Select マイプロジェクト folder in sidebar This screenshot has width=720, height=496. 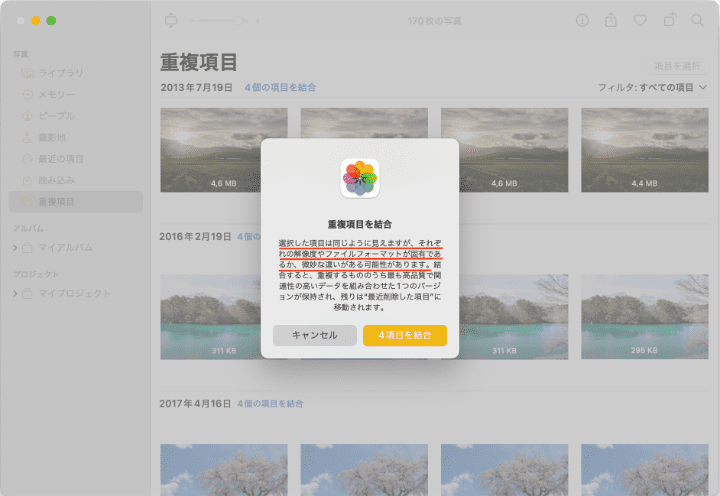[67, 293]
